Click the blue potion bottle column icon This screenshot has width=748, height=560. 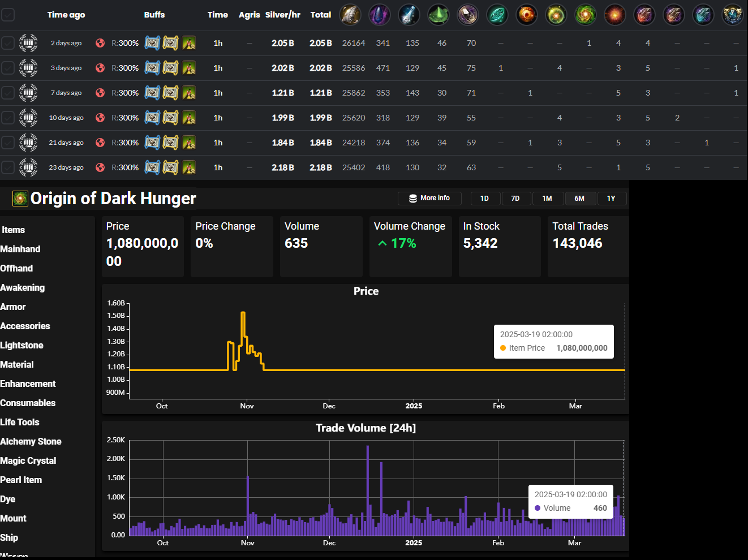(409, 15)
